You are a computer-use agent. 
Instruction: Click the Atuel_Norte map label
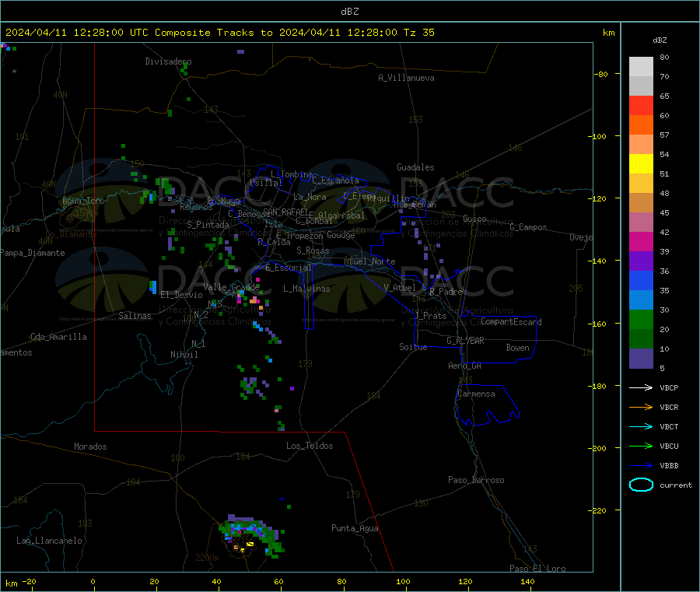coord(369,261)
